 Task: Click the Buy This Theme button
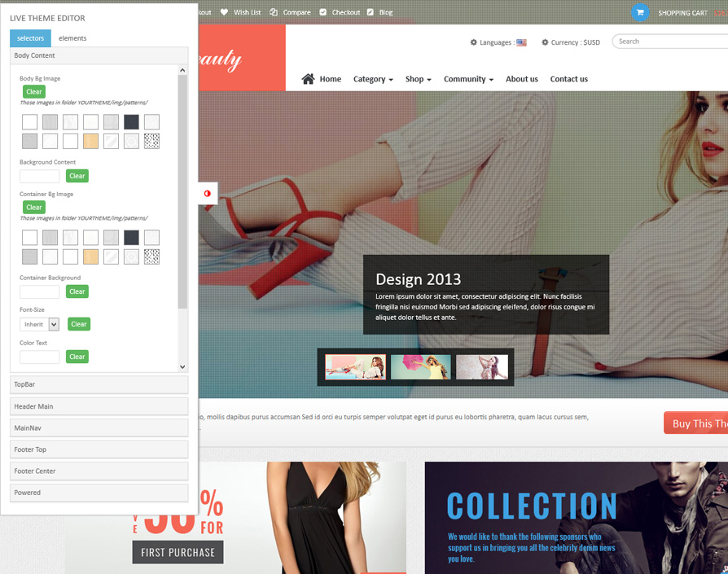click(695, 423)
